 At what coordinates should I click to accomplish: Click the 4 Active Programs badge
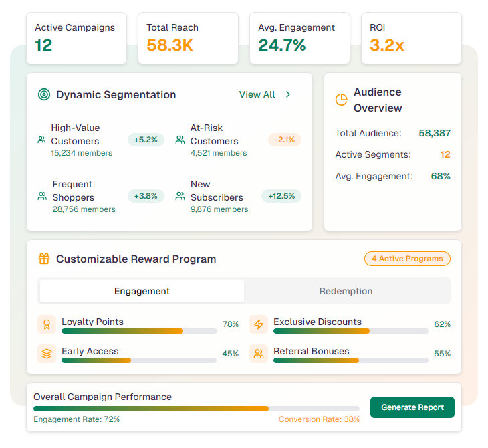point(407,259)
